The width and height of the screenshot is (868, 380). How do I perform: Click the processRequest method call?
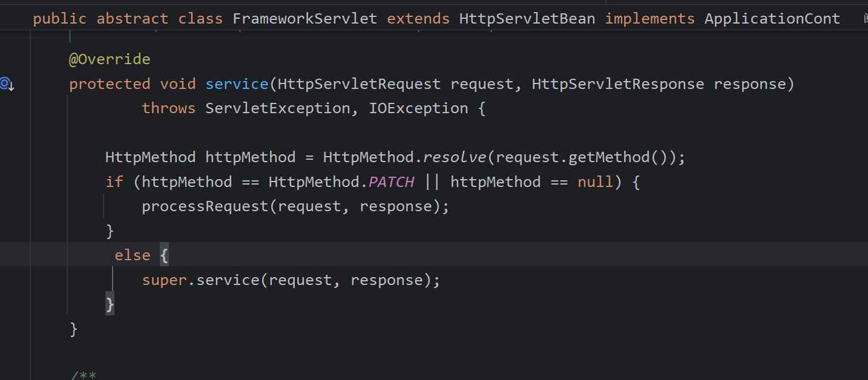[x=205, y=206]
